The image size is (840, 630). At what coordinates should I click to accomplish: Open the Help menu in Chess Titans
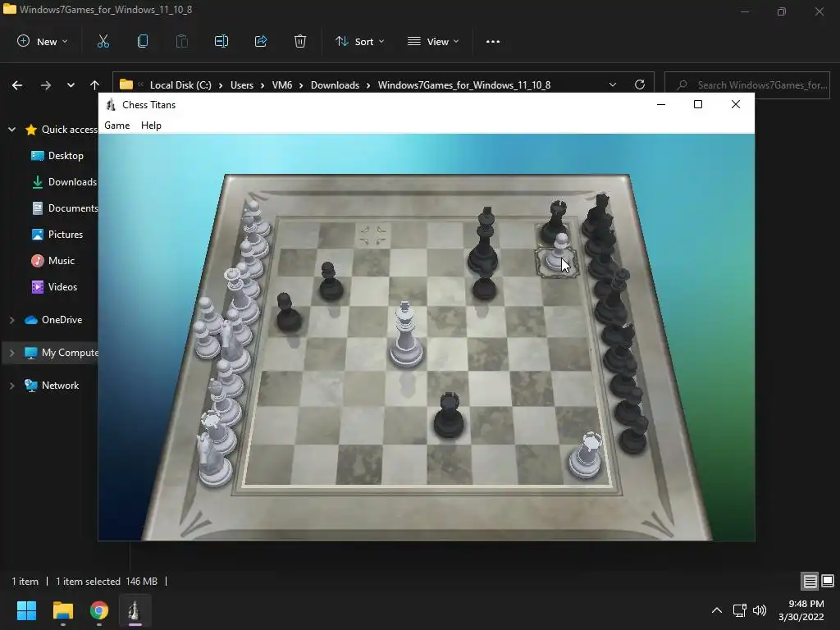point(151,126)
